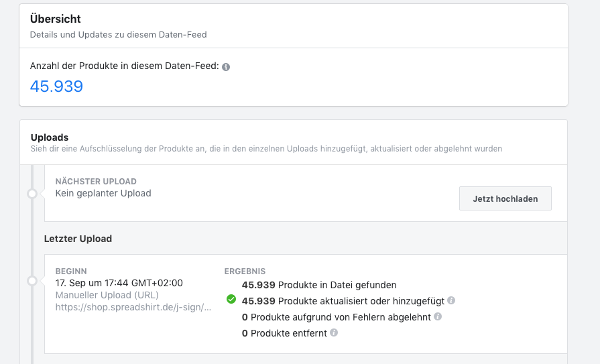Click the "Kein geplanter Upload" text
Screen dimensions: 600x364
click(103, 193)
